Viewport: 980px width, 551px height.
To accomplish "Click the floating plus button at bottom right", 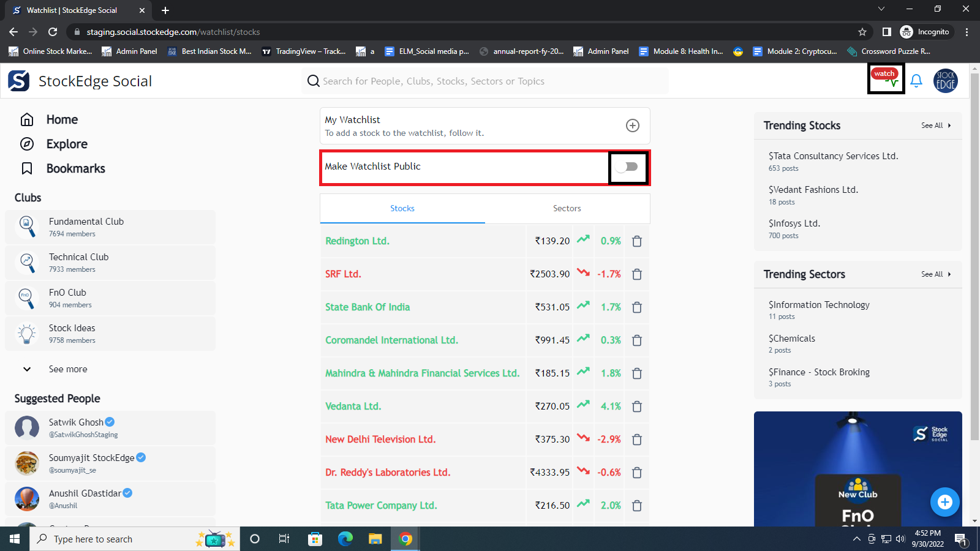I will click(944, 502).
